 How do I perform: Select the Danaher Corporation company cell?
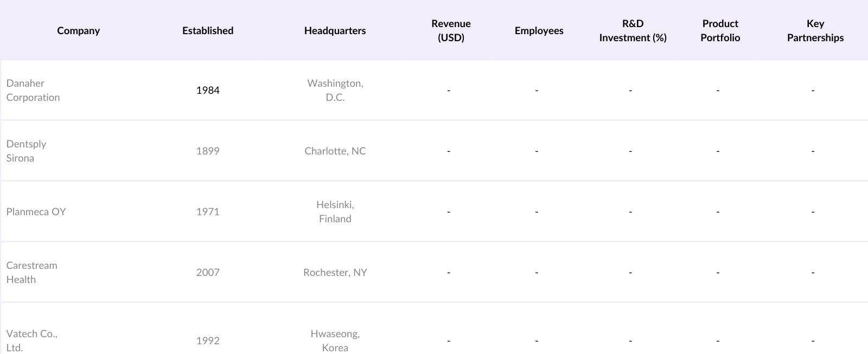coord(33,90)
